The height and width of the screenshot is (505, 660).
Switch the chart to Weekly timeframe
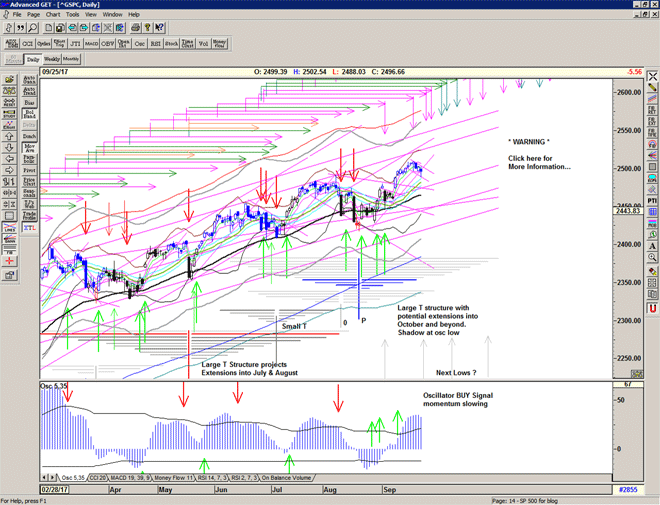pos(52,60)
